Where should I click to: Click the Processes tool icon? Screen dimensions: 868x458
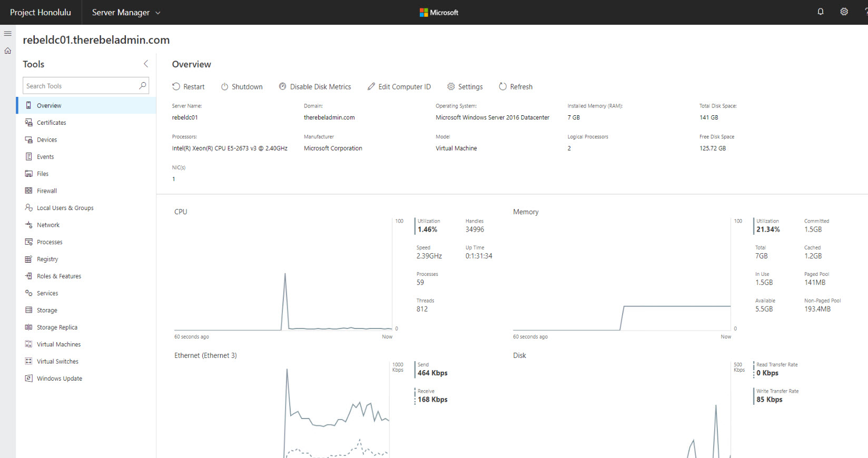pyautogui.click(x=29, y=242)
